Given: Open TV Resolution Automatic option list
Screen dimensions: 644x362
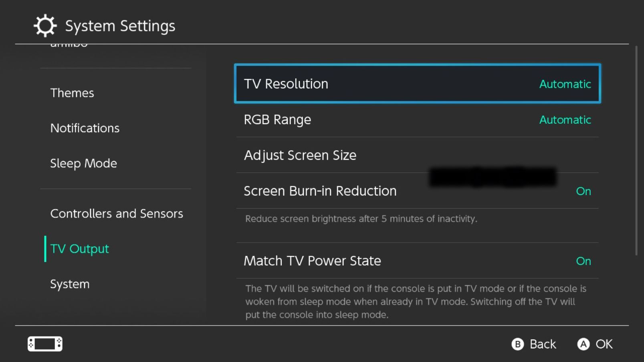Looking at the screenshot, I should (565, 84).
